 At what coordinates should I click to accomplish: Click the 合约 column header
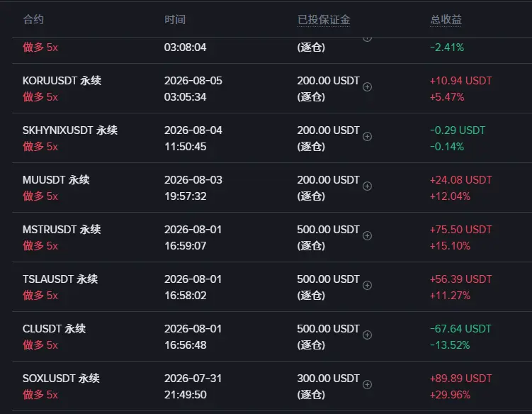[x=33, y=19]
